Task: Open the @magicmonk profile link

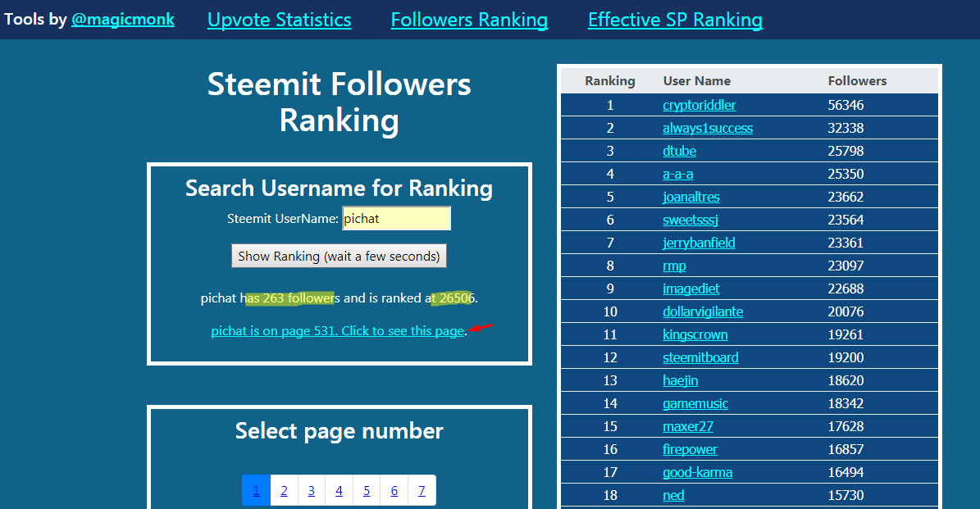Action: (122, 20)
